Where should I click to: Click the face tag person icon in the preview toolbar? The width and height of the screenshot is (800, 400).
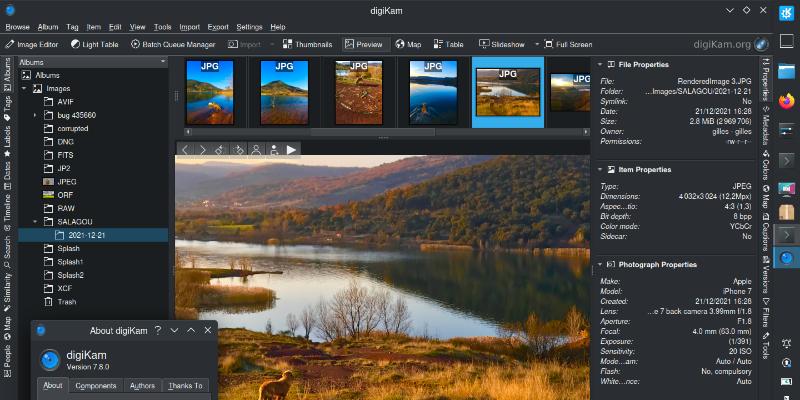[x=256, y=150]
